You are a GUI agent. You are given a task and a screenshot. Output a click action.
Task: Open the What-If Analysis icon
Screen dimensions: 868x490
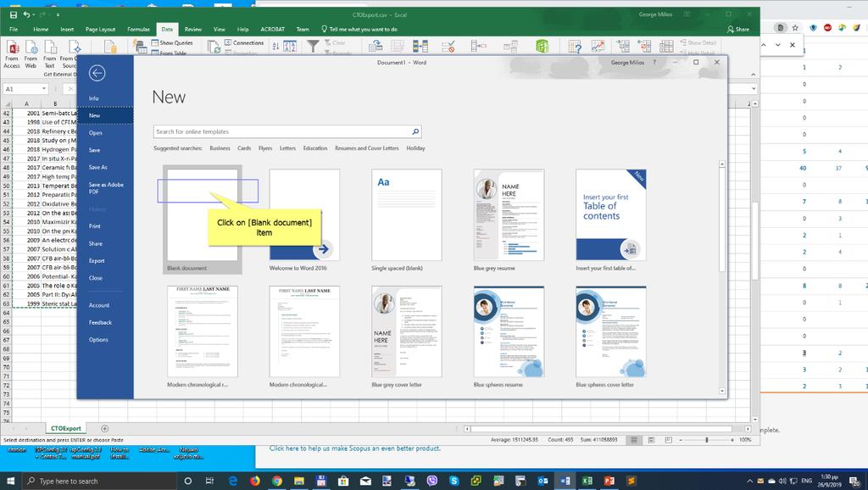tap(575, 47)
